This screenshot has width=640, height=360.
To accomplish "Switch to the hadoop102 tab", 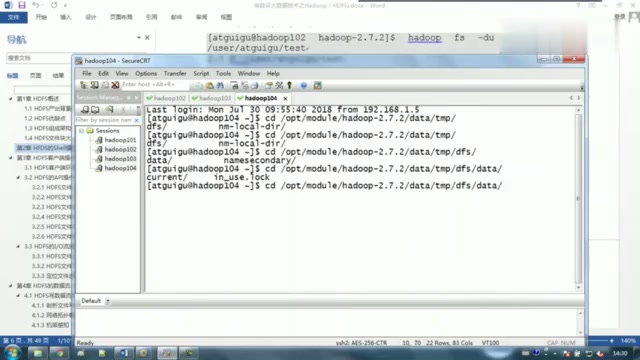I will tap(166, 98).
